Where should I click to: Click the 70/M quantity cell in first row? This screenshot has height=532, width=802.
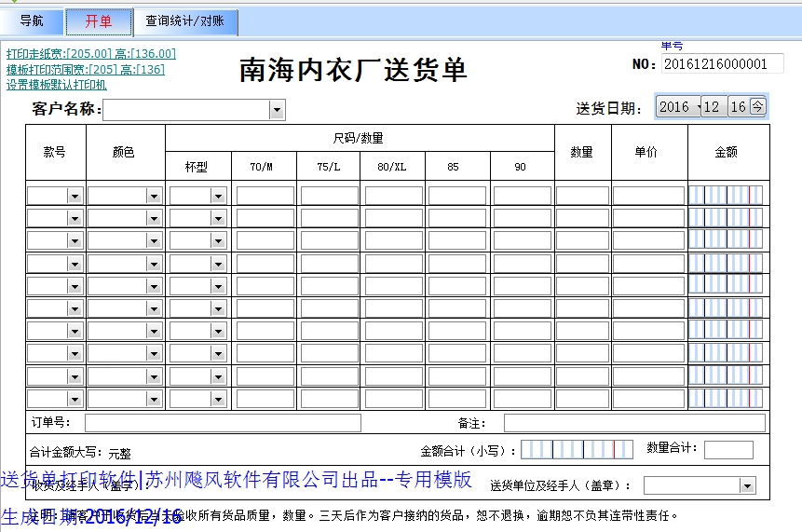tap(265, 196)
